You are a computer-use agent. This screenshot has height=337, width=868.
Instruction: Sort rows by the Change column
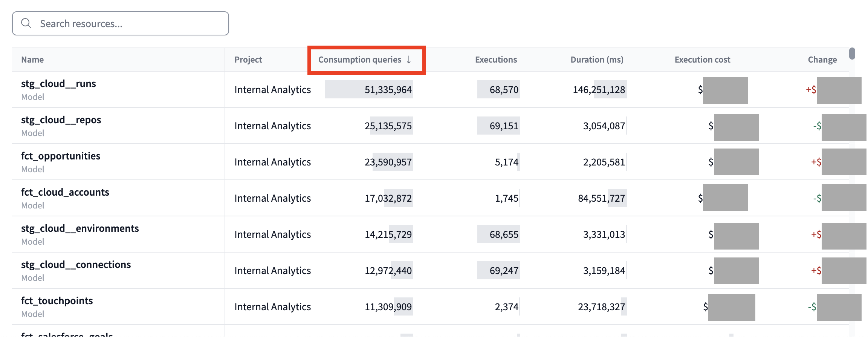[822, 60]
